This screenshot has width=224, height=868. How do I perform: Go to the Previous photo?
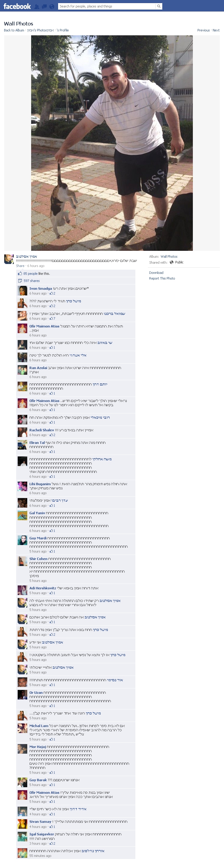tap(203, 30)
